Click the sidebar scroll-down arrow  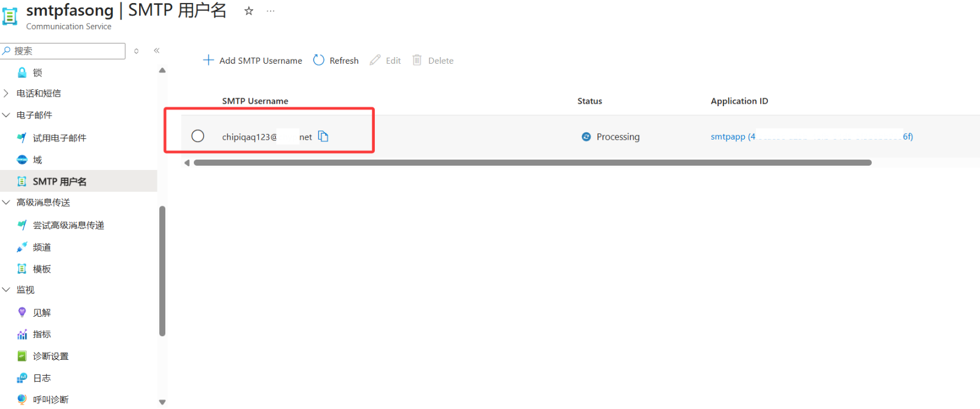coord(162,402)
